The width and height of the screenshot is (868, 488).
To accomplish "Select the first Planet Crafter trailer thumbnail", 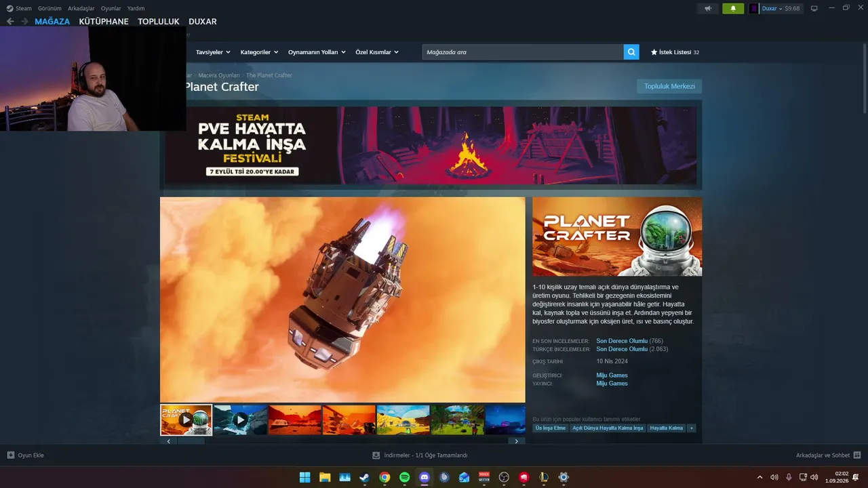I will click(186, 420).
